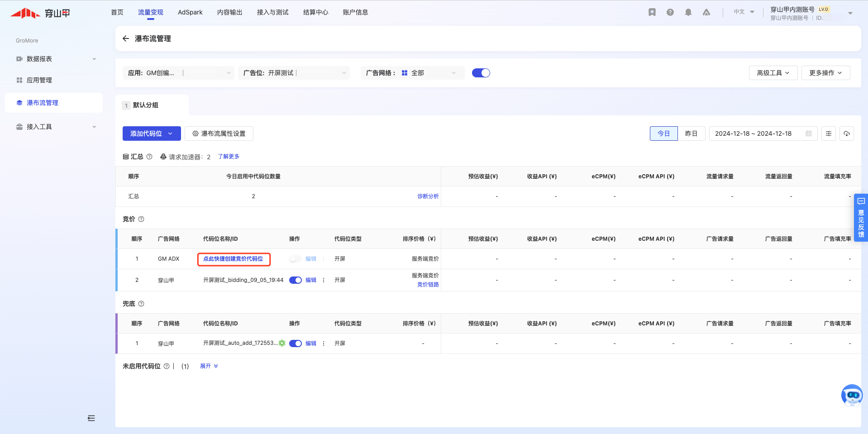Image resolution: width=868 pixels, height=434 pixels.
Task: Click the calendar icon in date range
Action: click(x=809, y=134)
